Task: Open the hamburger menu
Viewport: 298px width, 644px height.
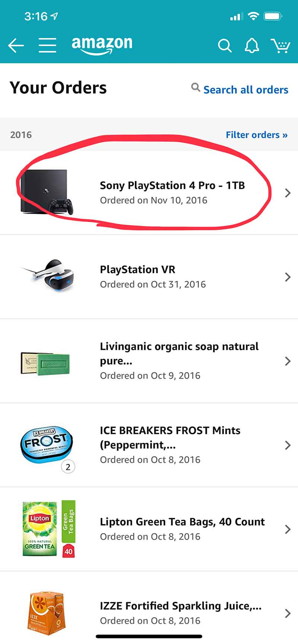Action: click(47, 45)
